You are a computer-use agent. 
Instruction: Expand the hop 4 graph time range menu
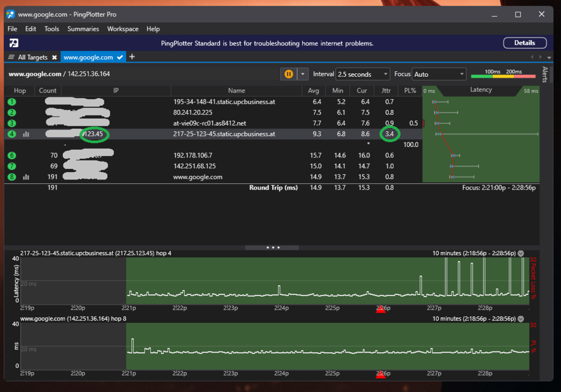tap(521, 253)
